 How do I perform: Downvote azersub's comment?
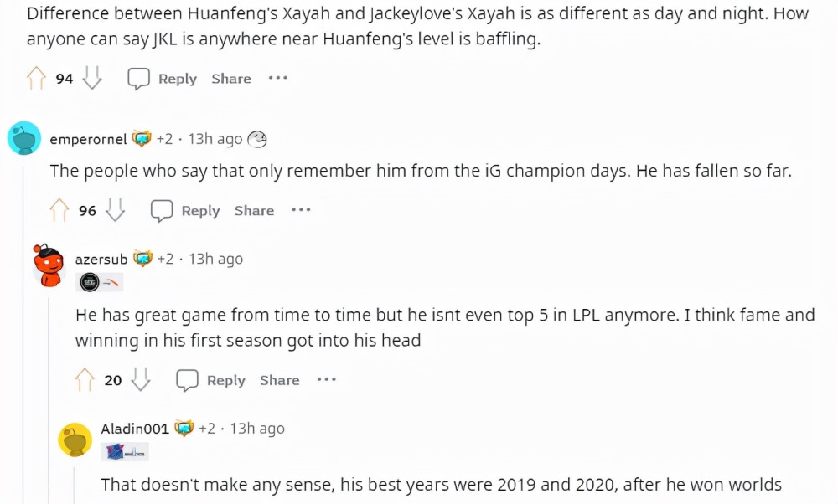[141, 379]
